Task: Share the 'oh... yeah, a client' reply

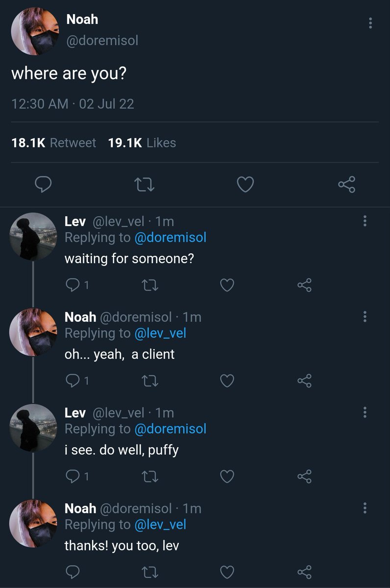Action: 304,381
